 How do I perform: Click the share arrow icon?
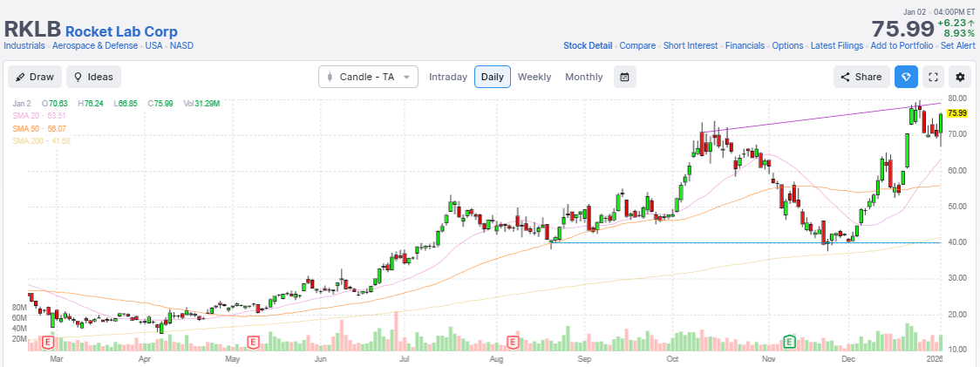(x=845, y=77)
